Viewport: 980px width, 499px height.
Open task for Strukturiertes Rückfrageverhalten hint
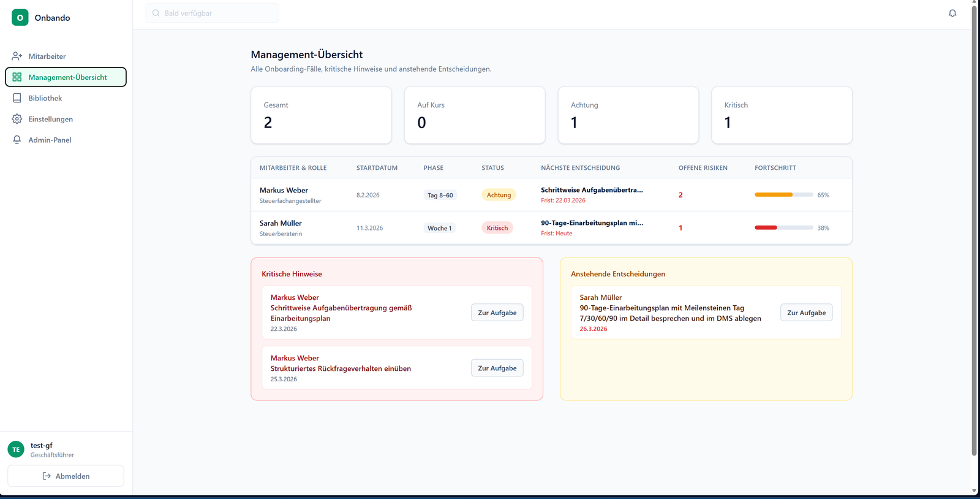click(497, 368)
